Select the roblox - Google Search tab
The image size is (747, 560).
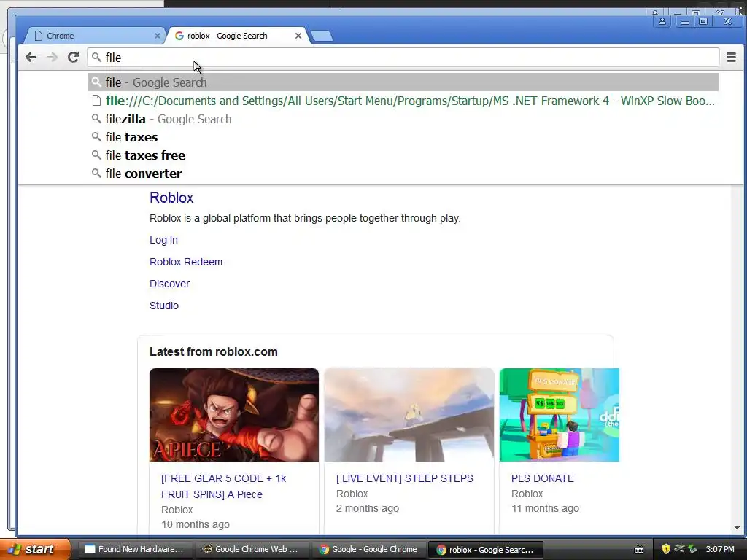(x=238, y=36)
